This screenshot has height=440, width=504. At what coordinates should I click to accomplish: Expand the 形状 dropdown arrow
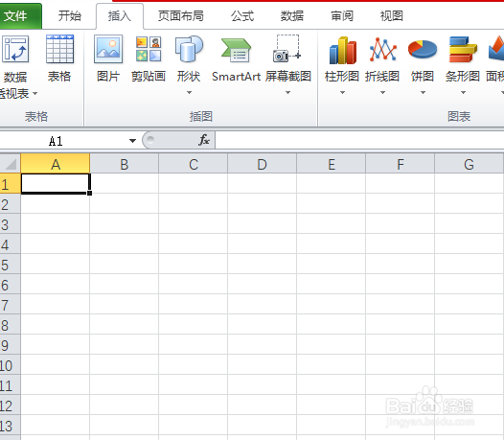pos(190,93)
